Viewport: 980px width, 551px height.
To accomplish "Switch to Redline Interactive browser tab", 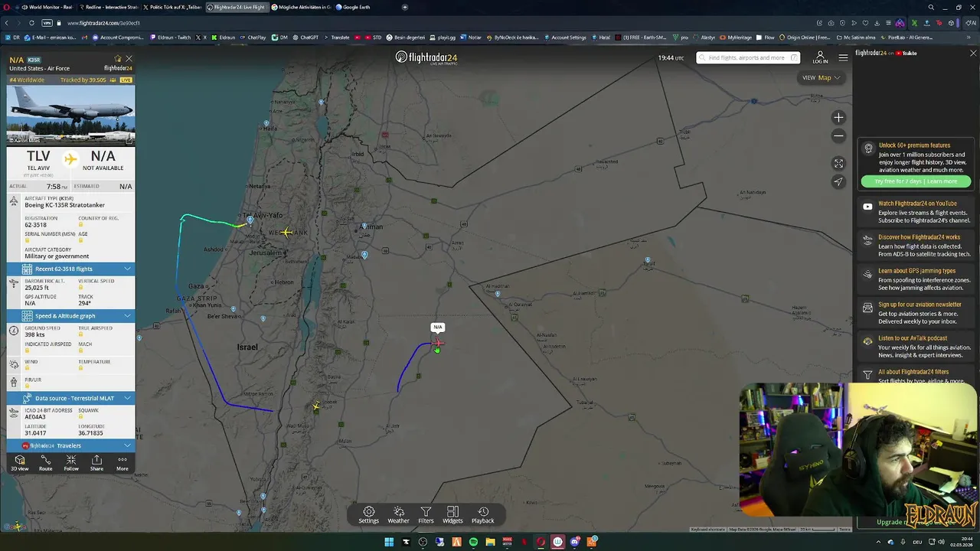I will (109, 7).
